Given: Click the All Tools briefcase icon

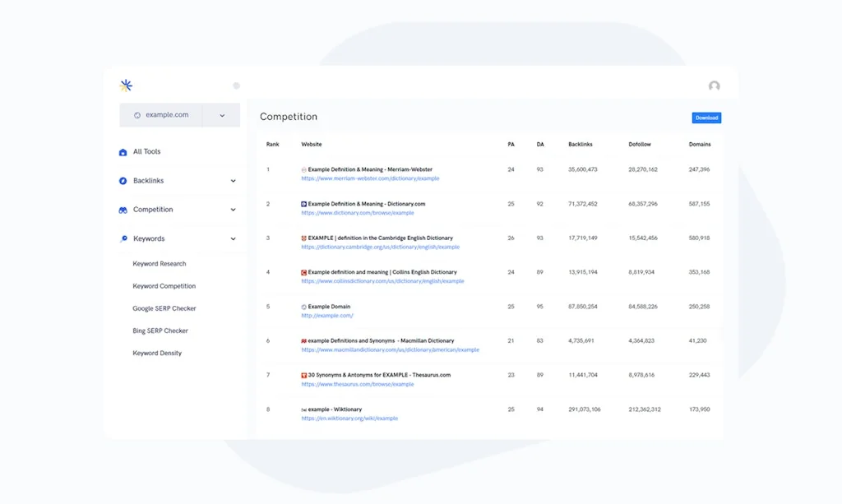Looking at the screenshot, I should (x=123, y=152).
